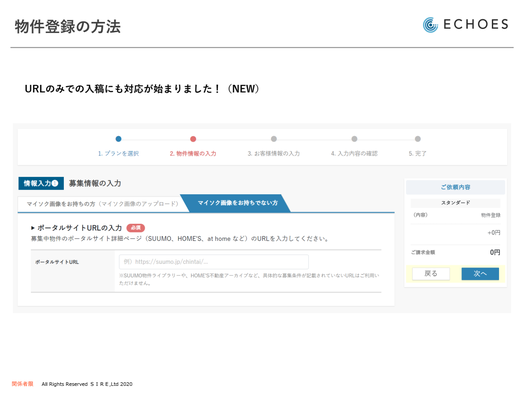Click the red dot of step 2
Screen dimensions: 524x393
[193, 139]
